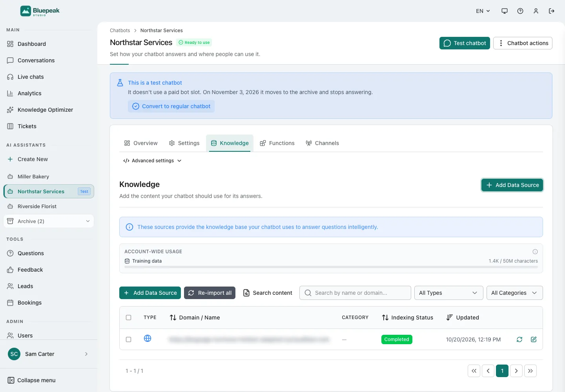Open Knowledge Optimizer in sidebar

tap(49, 110)
